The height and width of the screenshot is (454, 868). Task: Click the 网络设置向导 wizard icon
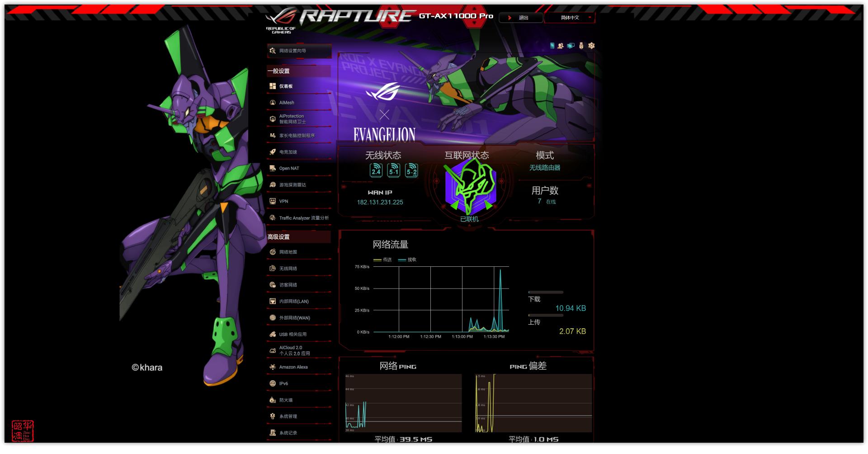click(273, 51)
